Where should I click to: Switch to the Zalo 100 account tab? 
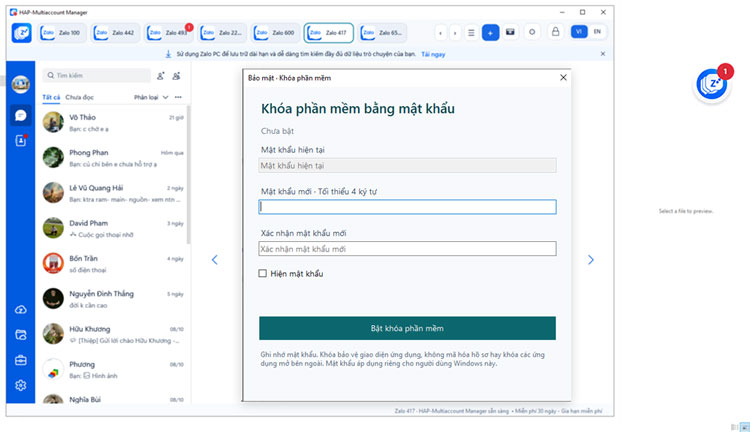[x=62, y=33]
